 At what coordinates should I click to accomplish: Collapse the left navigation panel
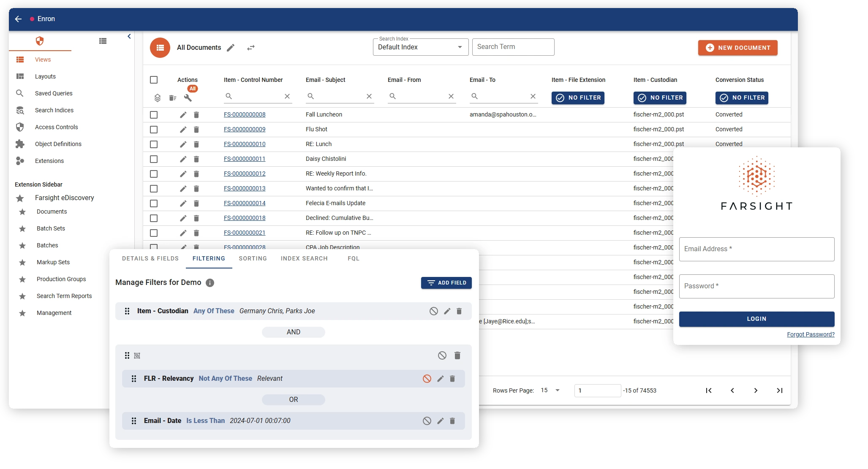(x=129, y=36)
